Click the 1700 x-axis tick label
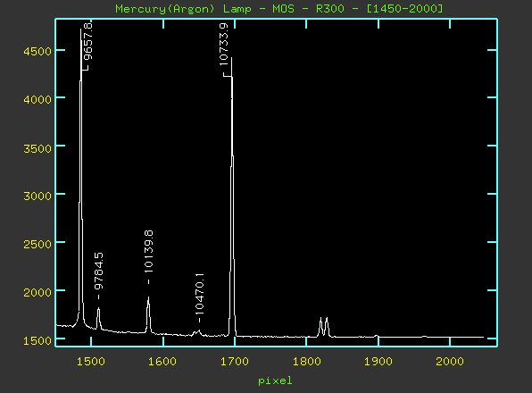The width and height of the screenshot is (532, 393). coord(235,362)
